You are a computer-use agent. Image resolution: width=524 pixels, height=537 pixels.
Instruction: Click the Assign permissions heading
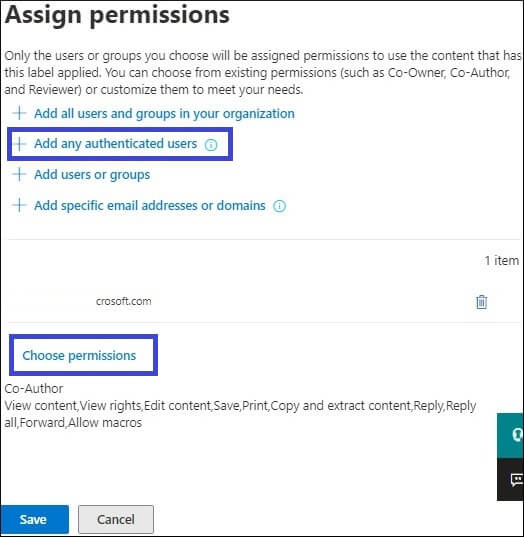tap(117, 15)
